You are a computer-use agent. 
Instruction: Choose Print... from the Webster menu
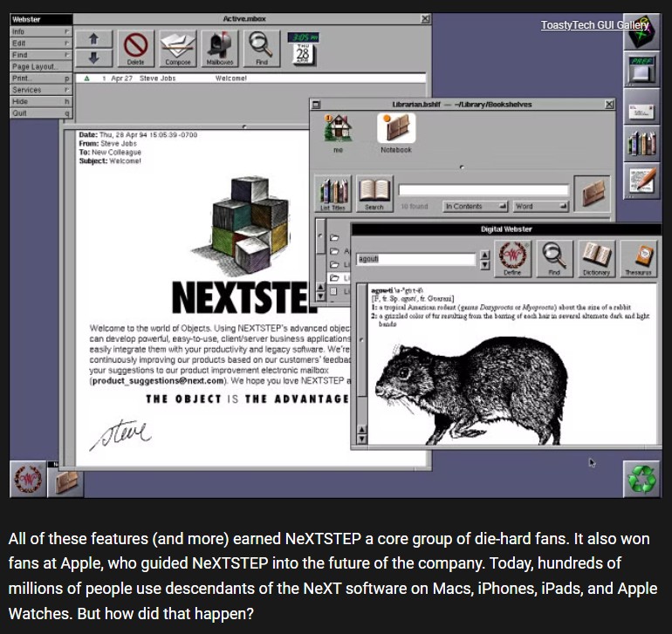click(x=41, y=78)
